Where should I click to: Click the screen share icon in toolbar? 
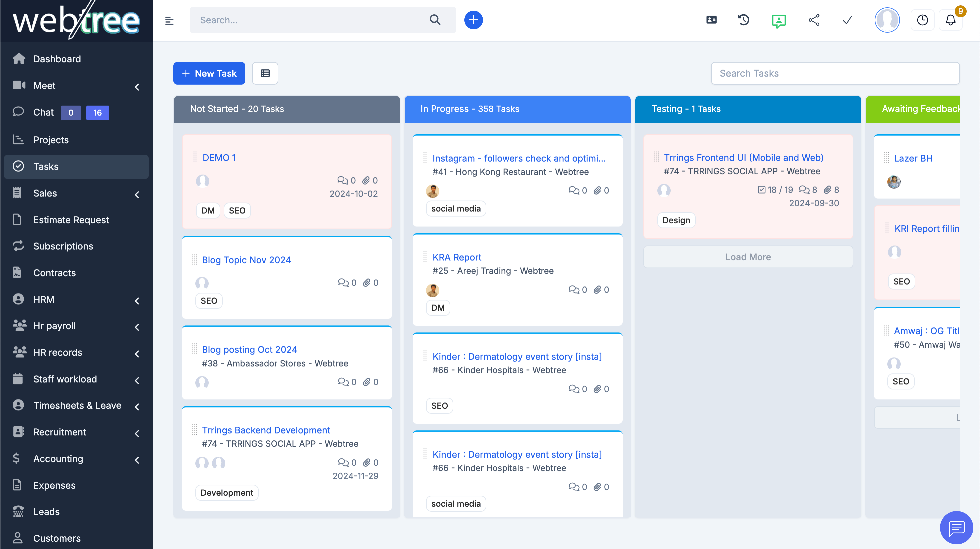814,20
